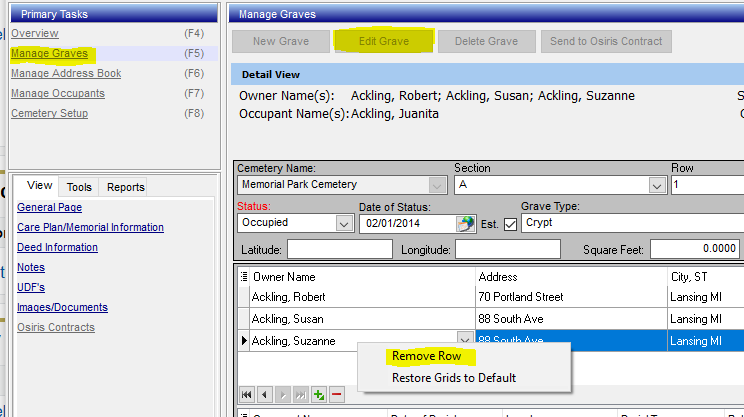Viewport: 744px width, 417px height.
Task: Open the Images/Documents link
Action: click(62, 307)
